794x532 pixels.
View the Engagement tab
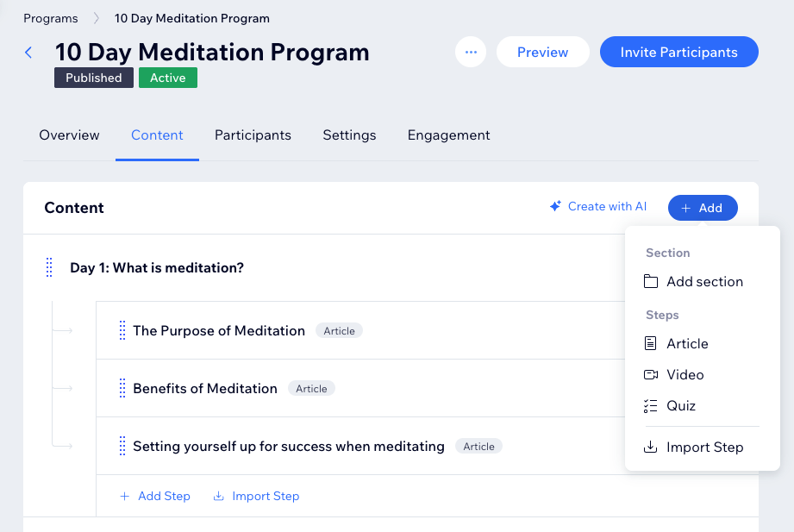click(x=448, y=135)
